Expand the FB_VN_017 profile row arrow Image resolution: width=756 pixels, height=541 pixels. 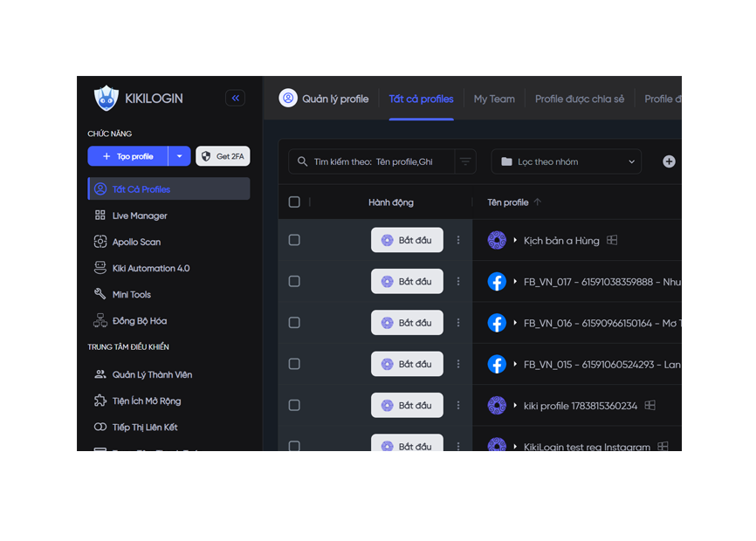[x=515, y=281]
